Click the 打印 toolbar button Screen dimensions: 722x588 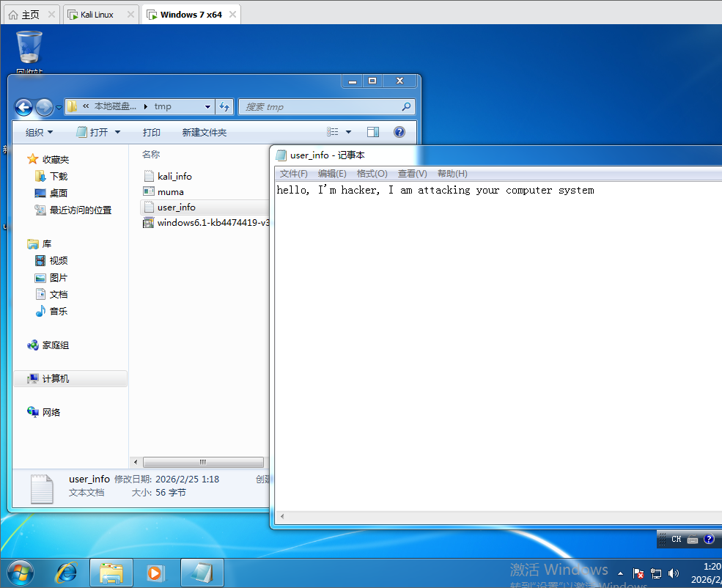point(152,133)
